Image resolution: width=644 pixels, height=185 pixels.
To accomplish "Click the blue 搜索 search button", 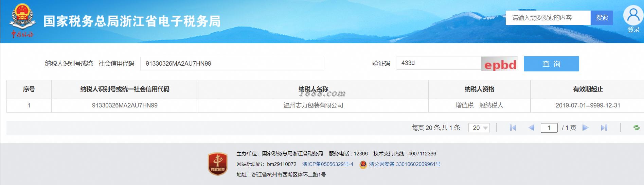I will click(x=602, y=18).
